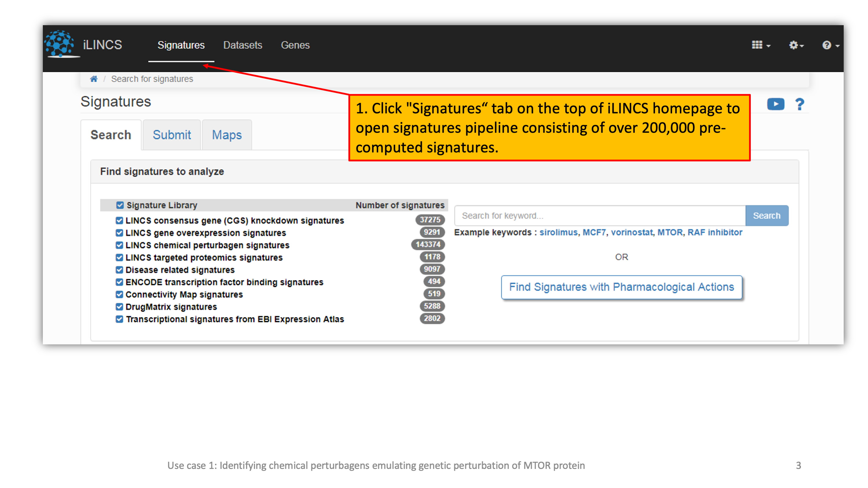Click the blue help question mark icon

coord(799,104)
